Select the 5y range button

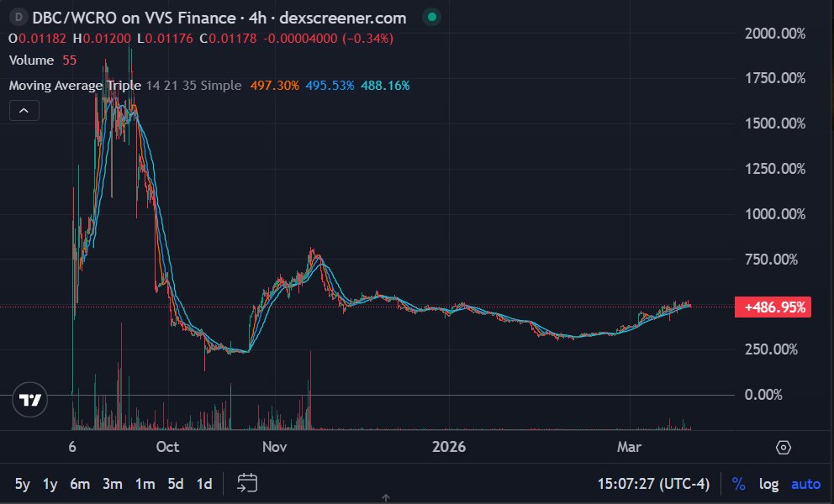tap(22, 484)
